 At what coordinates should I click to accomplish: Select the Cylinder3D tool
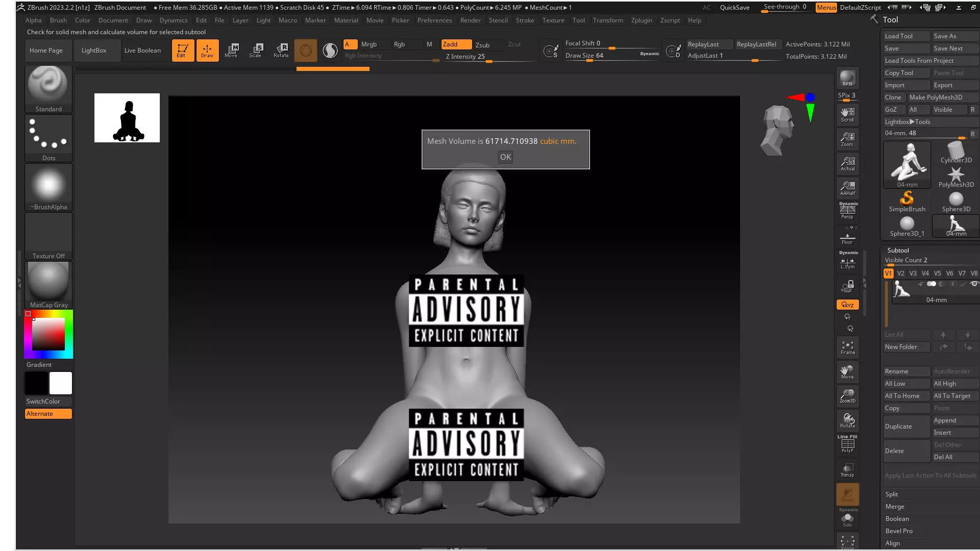click(956, 153)
